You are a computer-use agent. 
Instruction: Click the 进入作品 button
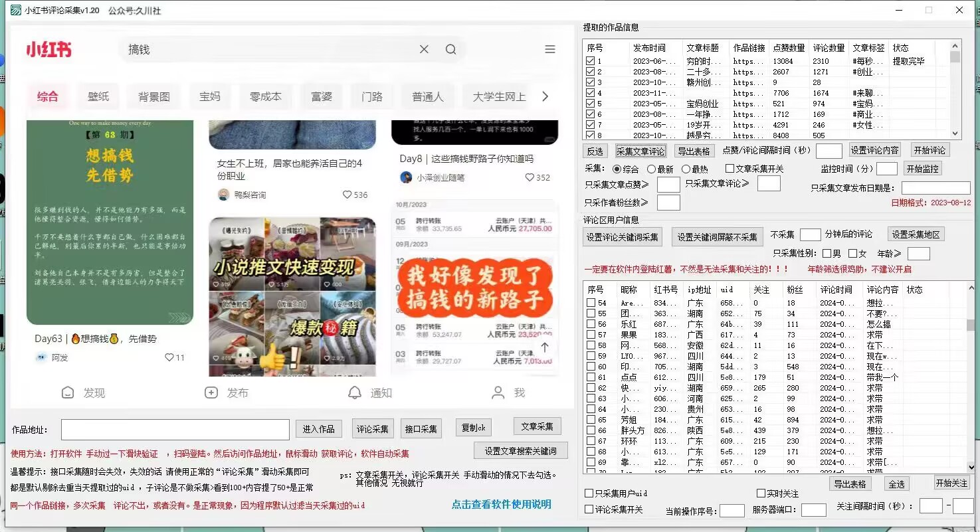click(319, 429)
